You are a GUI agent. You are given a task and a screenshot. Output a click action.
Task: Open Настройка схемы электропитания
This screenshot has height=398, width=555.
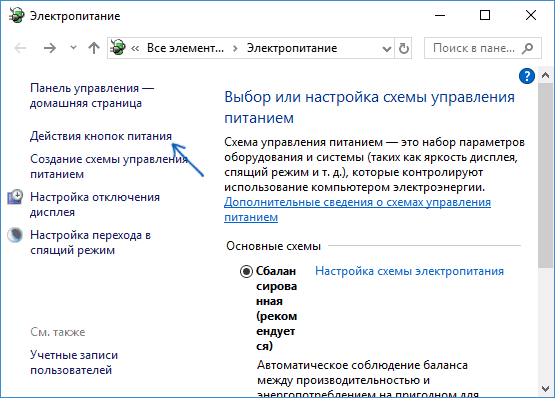click(x=409, y=271)
